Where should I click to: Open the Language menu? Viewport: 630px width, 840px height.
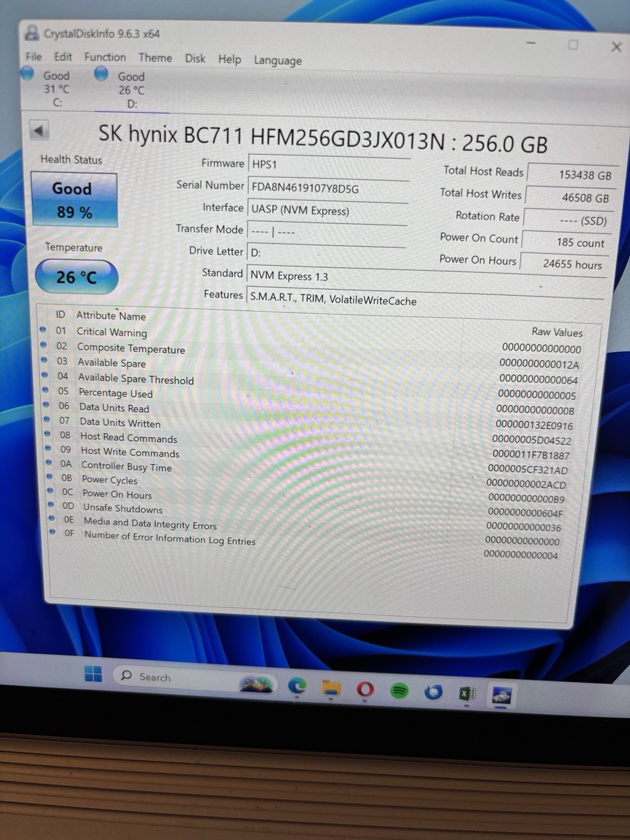tap(278, 60)
